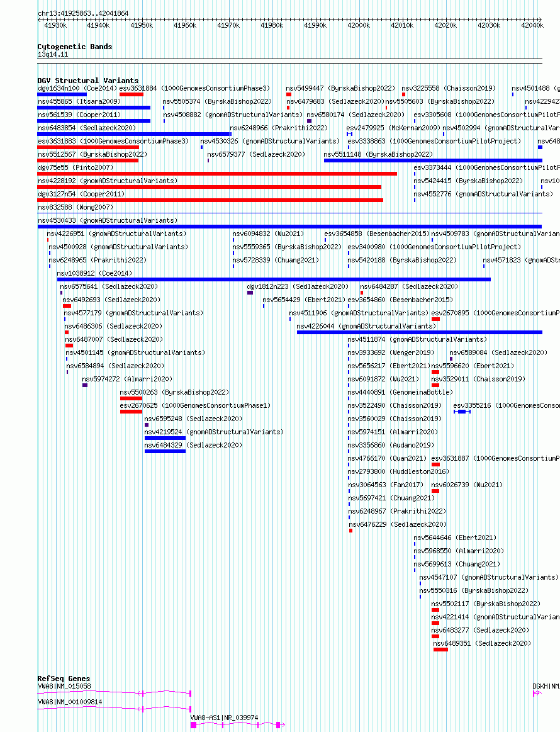Select esv2670625 (1000GenomesConsortiumPhase1) label
Image resolution: width=560 pixels, height=732 pixels.
[x=195, y=405]
